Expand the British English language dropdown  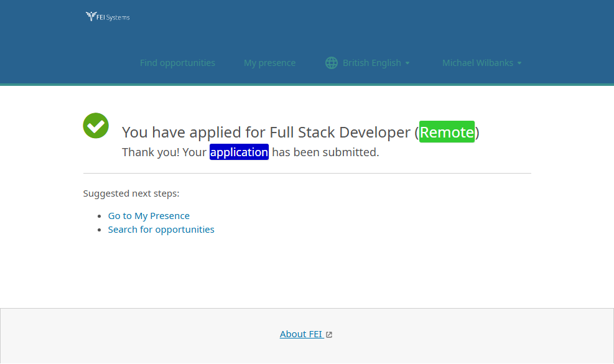point(371,63)
